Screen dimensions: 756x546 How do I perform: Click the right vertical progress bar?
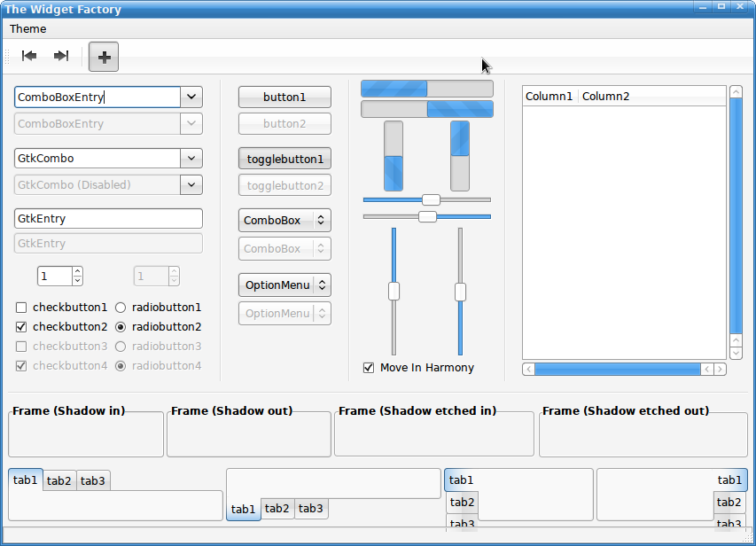tap(460, 156)
